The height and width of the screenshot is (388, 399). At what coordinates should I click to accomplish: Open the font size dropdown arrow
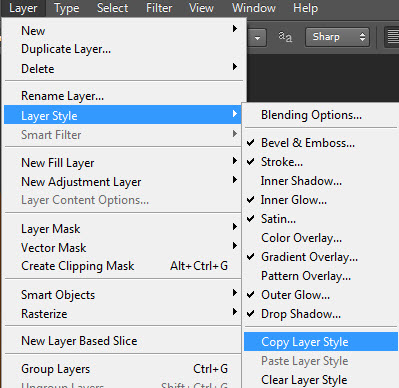pyautogui.click(x=257, y=37)
